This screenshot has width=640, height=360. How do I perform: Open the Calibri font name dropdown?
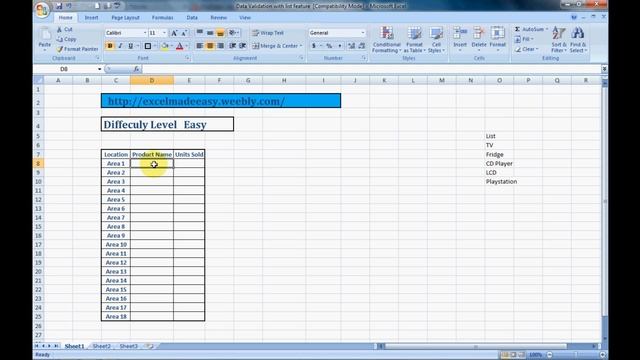pos(144,33)
